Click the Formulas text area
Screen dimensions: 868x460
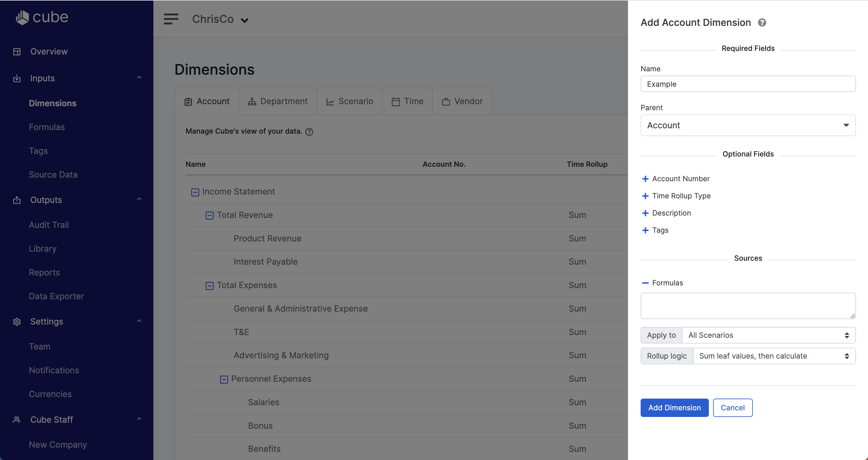click(748, 306)
